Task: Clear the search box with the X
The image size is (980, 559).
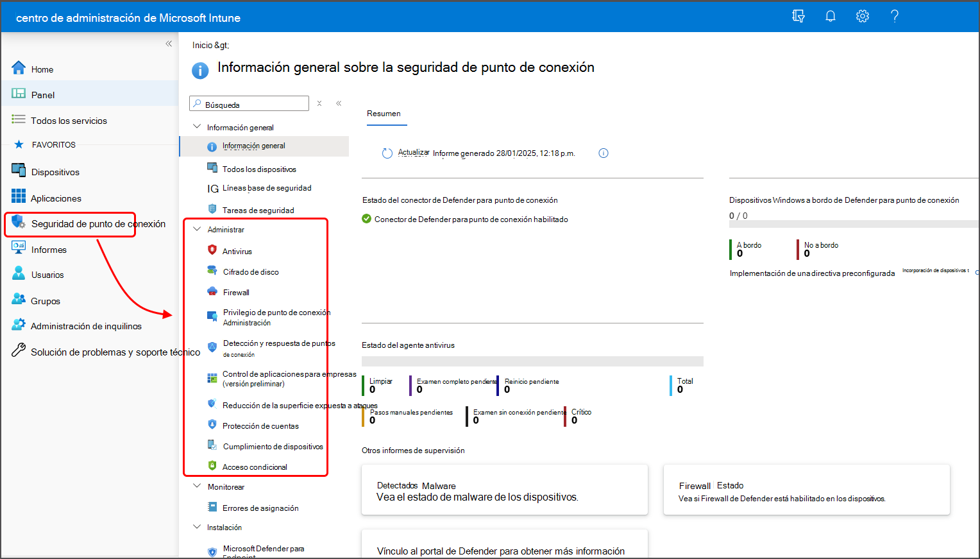Action: (319, 103)
